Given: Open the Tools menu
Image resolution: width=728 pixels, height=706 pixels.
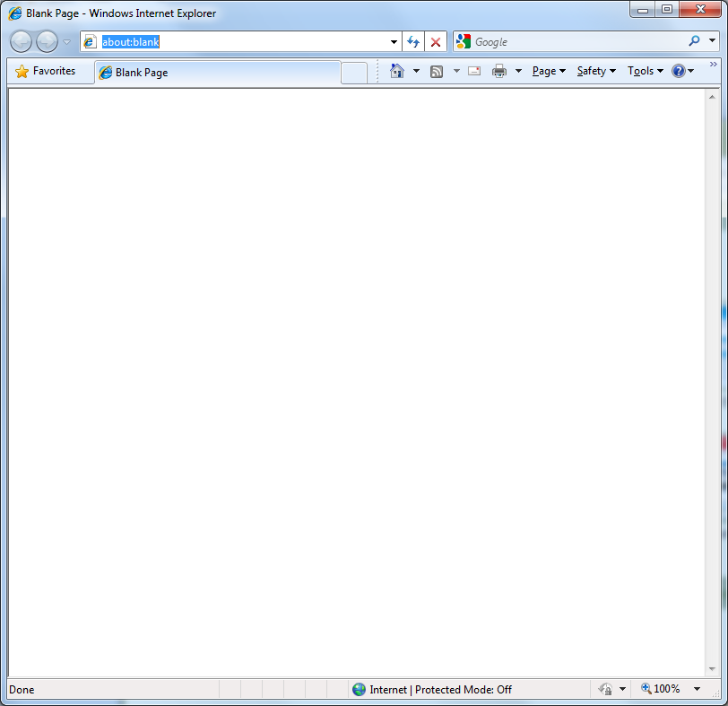Looking at the screenshot, I should pos(645,71).
